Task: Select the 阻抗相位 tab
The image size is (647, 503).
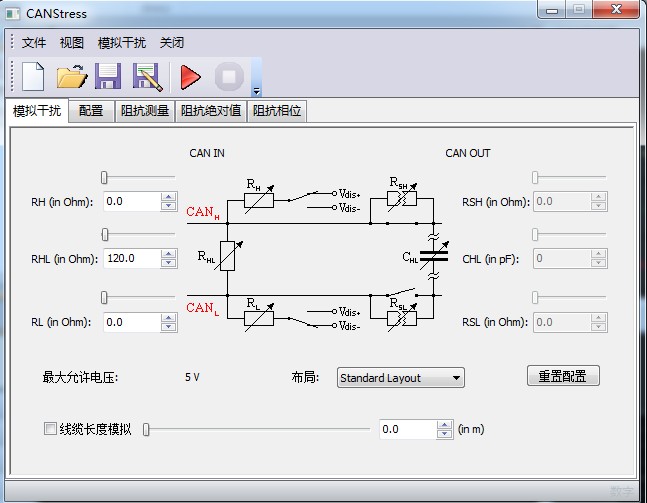Action: [277, 111]
